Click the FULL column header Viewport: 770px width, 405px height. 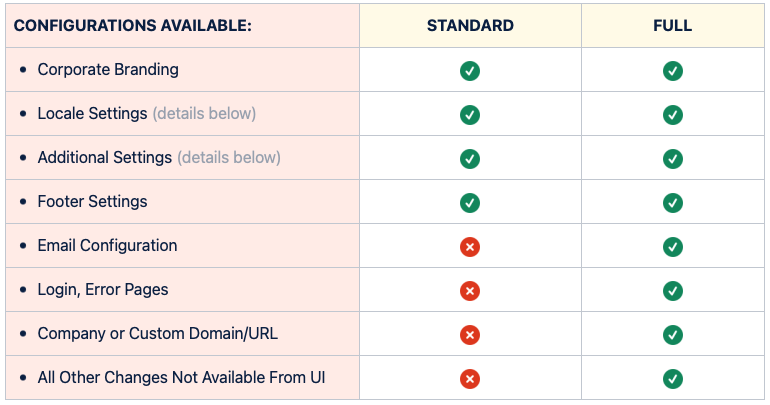point(673,25)
